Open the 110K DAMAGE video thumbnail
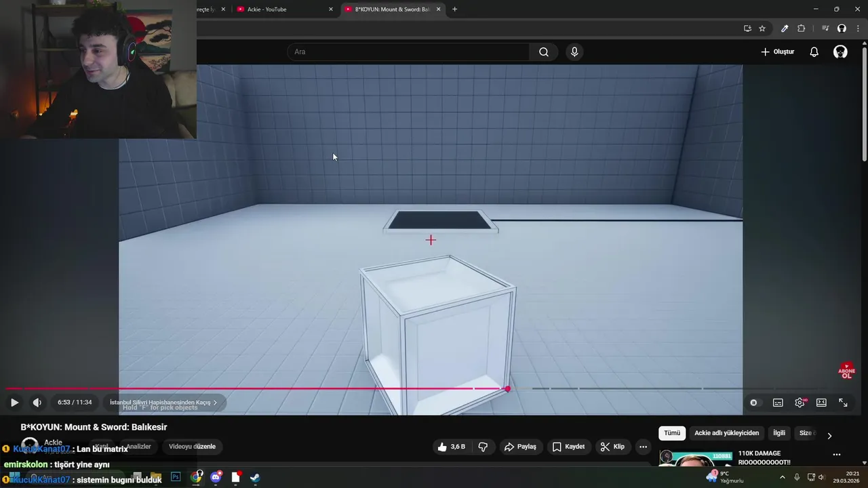 click(696, 459)
